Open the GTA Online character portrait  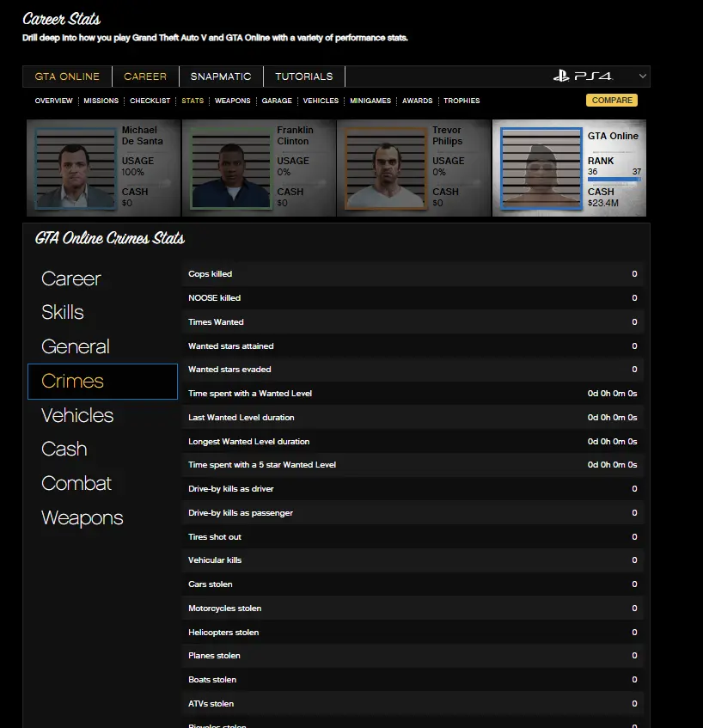pyautogui.click(x=541, y=168)
